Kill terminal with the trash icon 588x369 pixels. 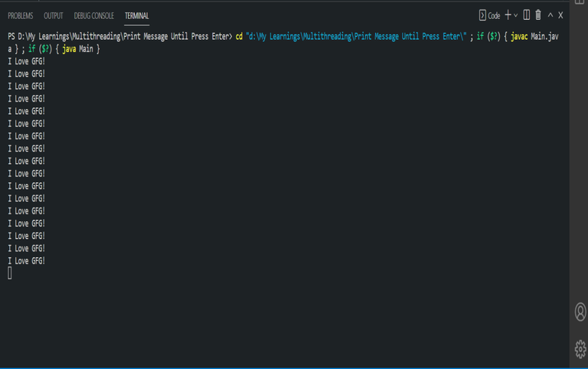pyautogui.click(x=538, y=15)
